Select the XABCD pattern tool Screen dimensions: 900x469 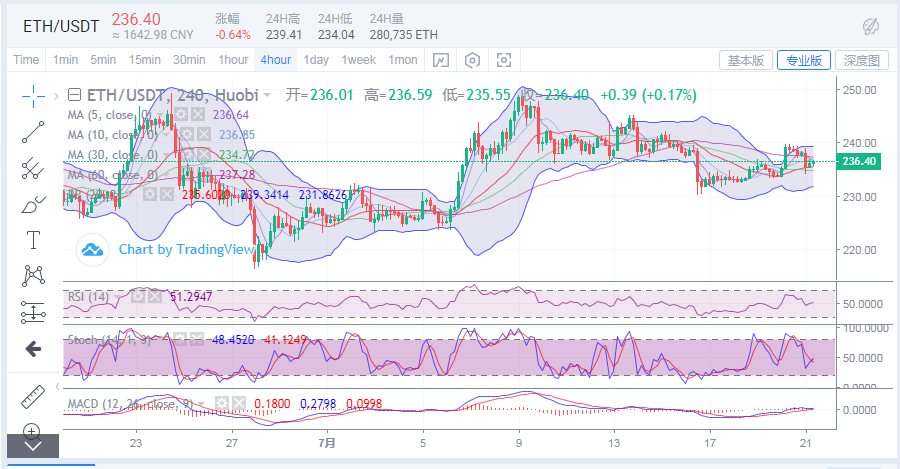[33, 276]
